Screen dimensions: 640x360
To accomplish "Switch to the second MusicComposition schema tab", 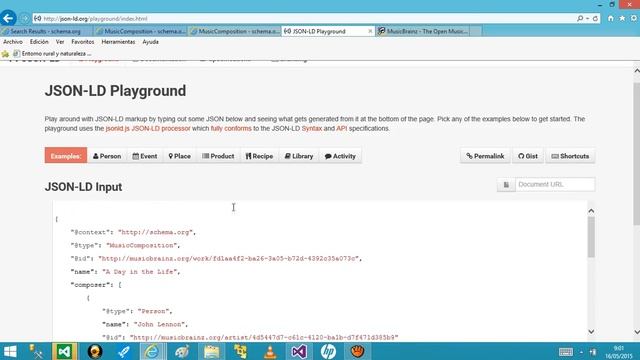I will tap(235, 31).
